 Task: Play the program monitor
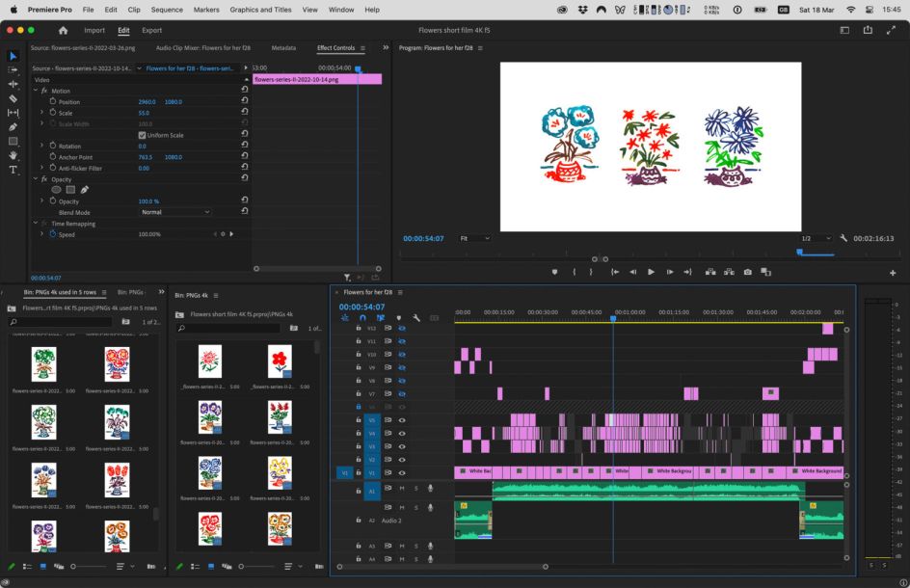(x=651, y=272)
